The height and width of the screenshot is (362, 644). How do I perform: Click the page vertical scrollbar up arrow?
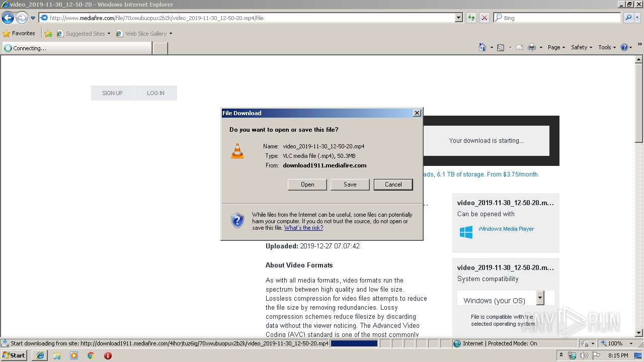coord(639,59)
